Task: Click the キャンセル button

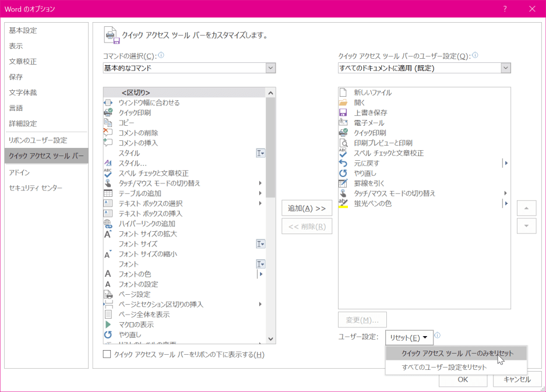Action: pyautogui.click(x=517, y=379)
